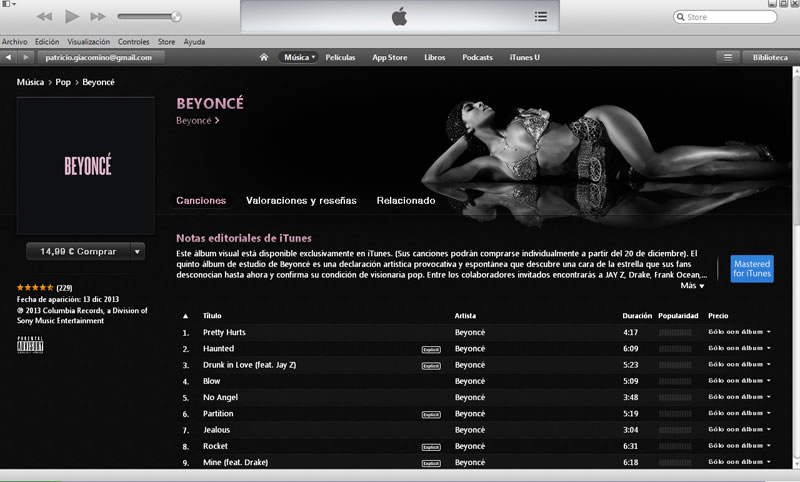800x482 pixels.
Task: Switch to Valoraciones y reseñas tab
Action: pyautogui.click(x=301, y=201)
